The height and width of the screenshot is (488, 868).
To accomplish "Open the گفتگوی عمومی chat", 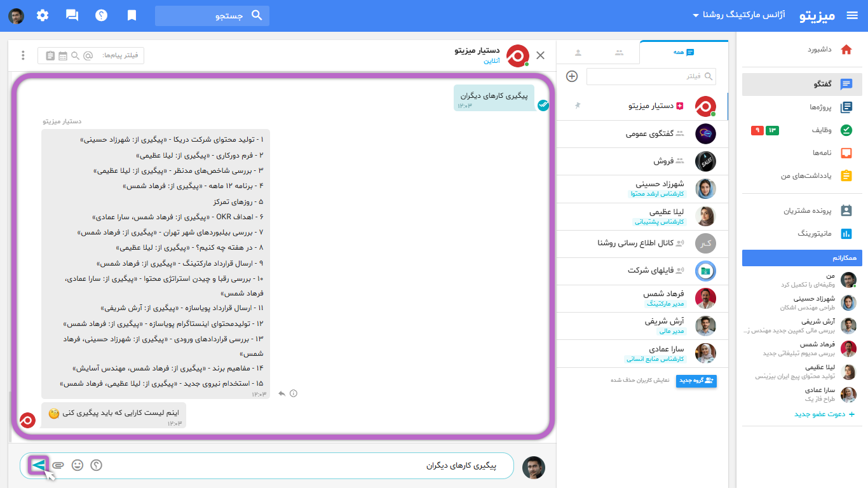I will pyautogui.click(x=642, y=133).
